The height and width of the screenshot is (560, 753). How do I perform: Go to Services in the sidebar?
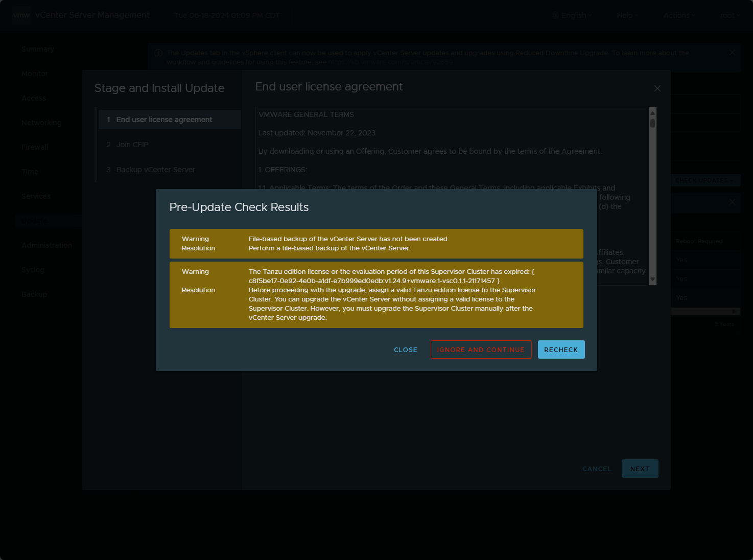click(x=36, y=196)
